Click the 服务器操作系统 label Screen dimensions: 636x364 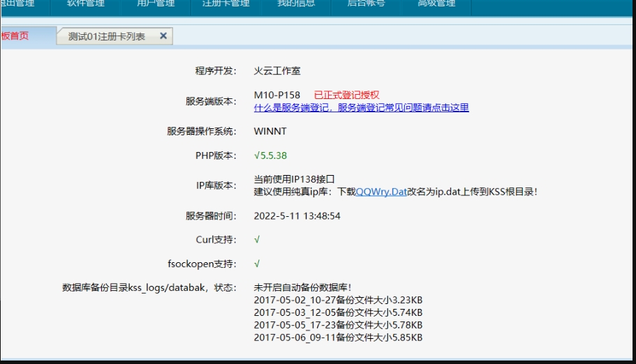202,131
